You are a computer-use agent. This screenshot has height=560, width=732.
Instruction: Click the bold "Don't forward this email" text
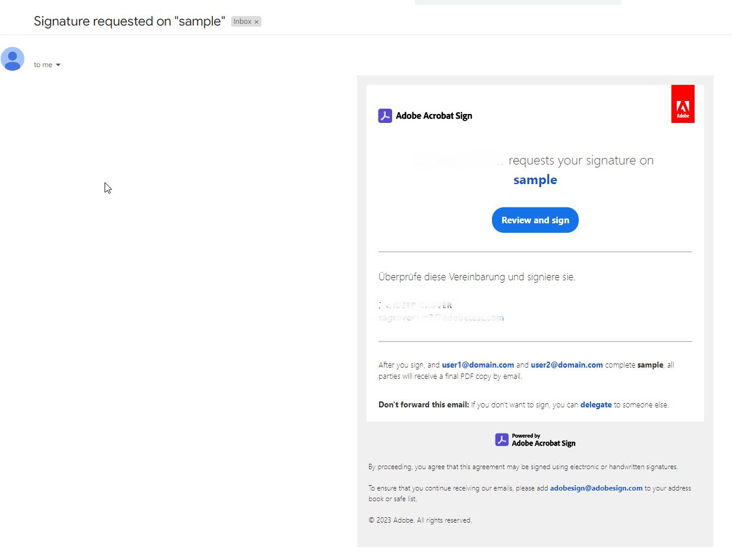point(424,405)
